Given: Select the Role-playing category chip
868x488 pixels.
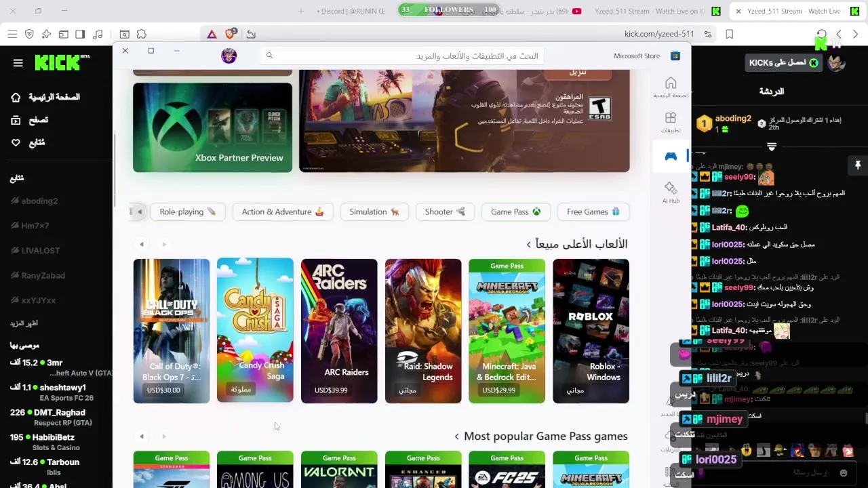Looking at the screenshot, I should tap(187, 211).
